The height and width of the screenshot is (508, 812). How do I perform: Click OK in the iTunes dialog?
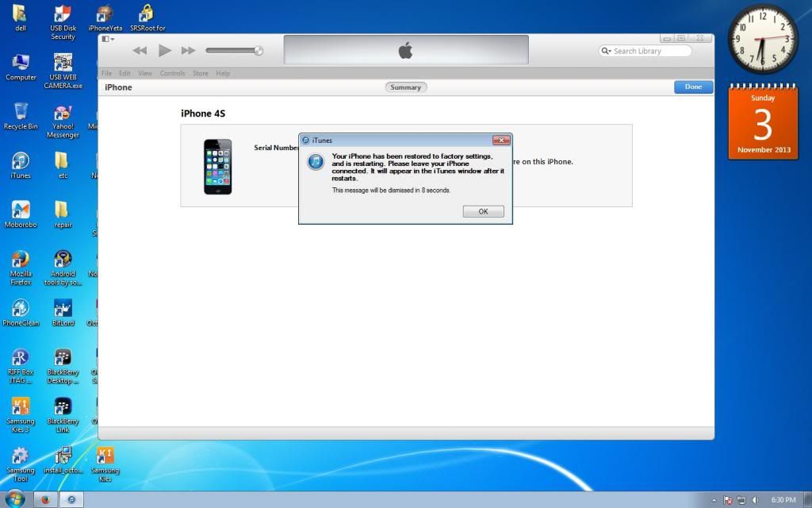(483, 211)
